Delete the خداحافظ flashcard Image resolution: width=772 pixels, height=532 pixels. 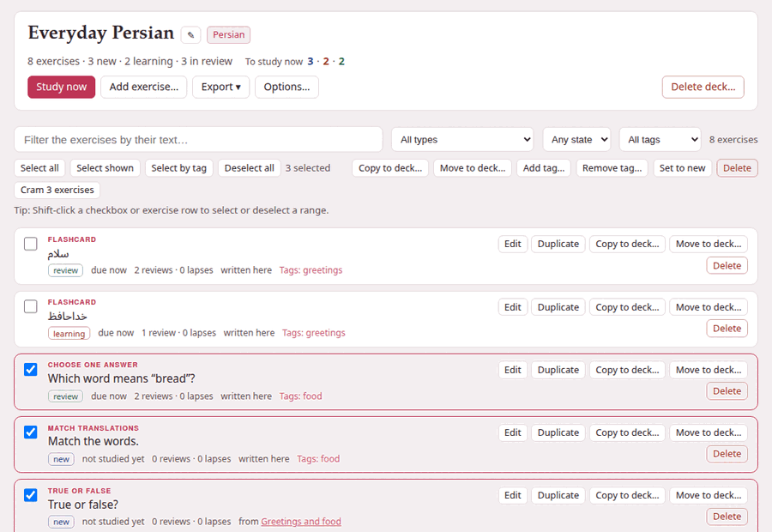727,329
